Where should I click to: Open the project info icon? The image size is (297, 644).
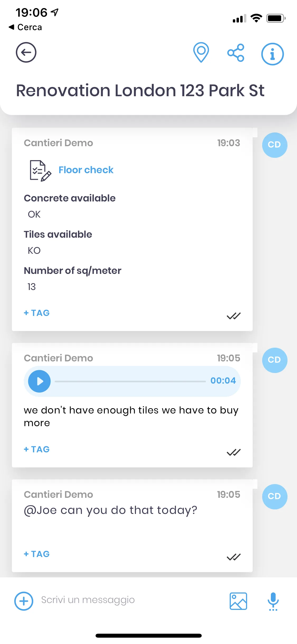pyautogui.click(x=272, y=54)
